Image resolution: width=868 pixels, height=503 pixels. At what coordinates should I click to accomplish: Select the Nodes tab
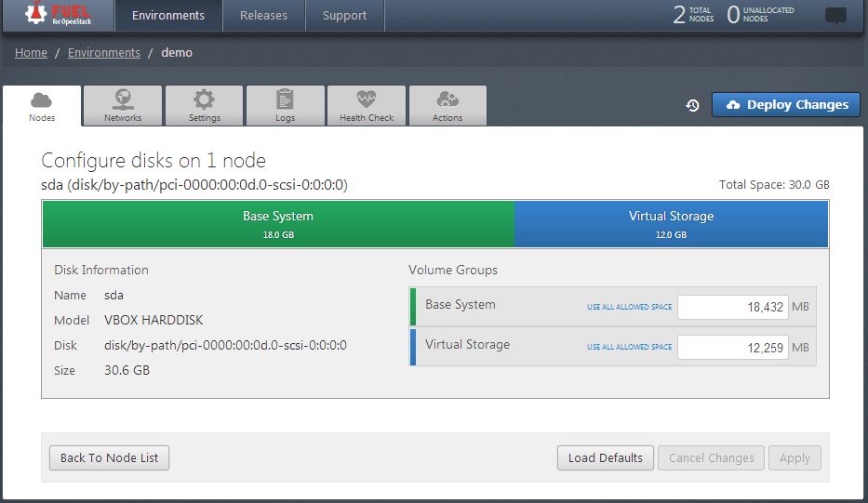pyautogui.click(x=42, y=106)
